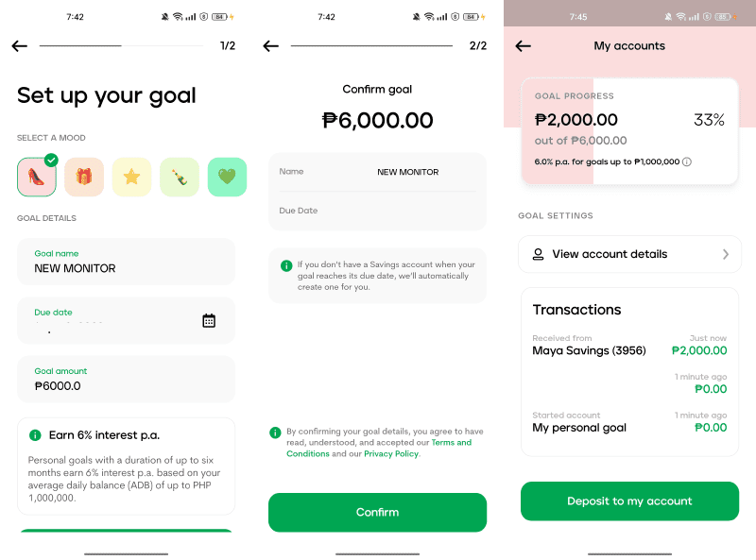Expand View account details chevron

pos(726,254)
